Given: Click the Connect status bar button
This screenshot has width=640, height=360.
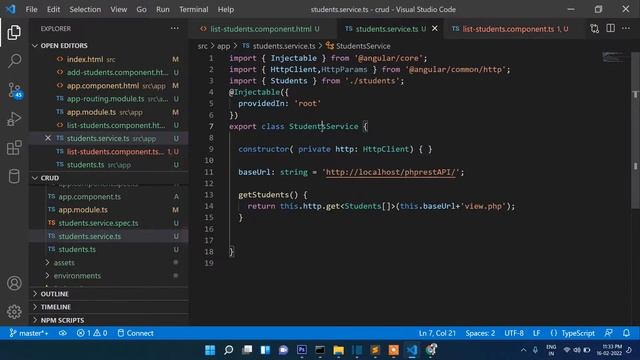Looking at the screenshot, I should tap(136, 333).
